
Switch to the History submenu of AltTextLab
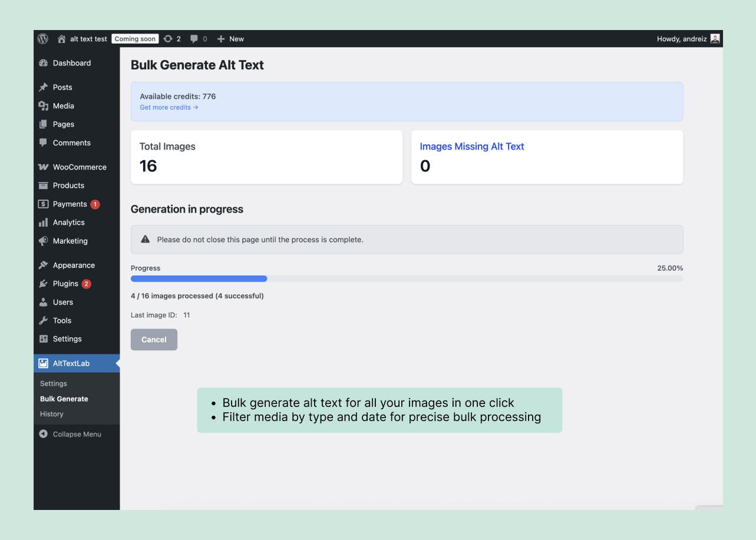tap(51, 413)
